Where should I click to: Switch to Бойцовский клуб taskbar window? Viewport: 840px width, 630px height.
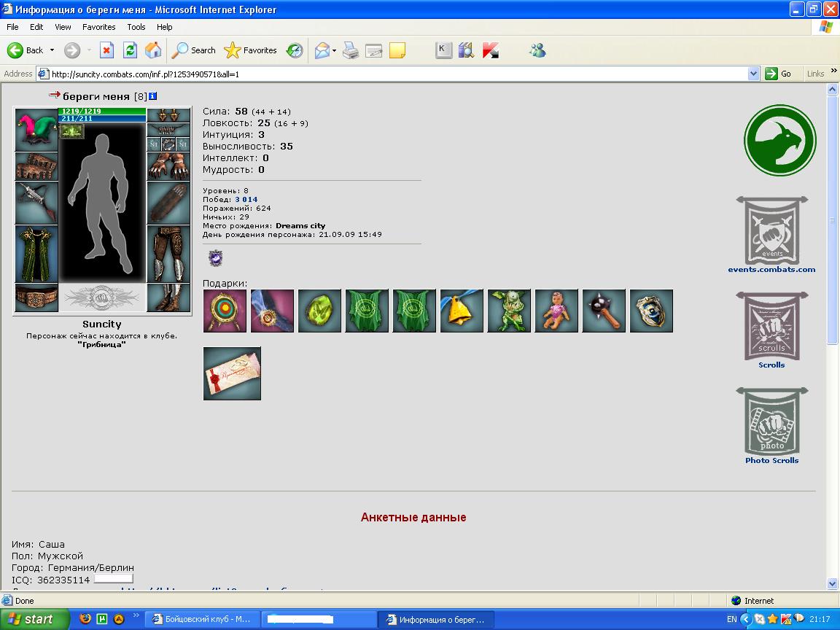pos(203,619)
